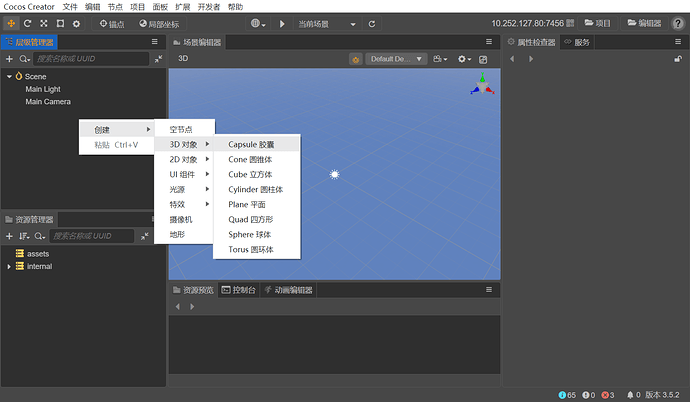
Task: Open the 面板 menu
Action: 160,7
